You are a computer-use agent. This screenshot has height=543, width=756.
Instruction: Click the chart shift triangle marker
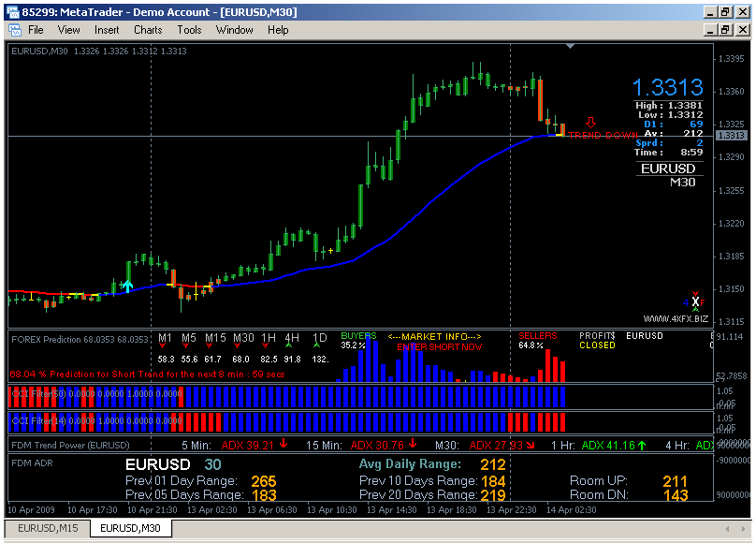pyautogui.click(x=570, y=46)
